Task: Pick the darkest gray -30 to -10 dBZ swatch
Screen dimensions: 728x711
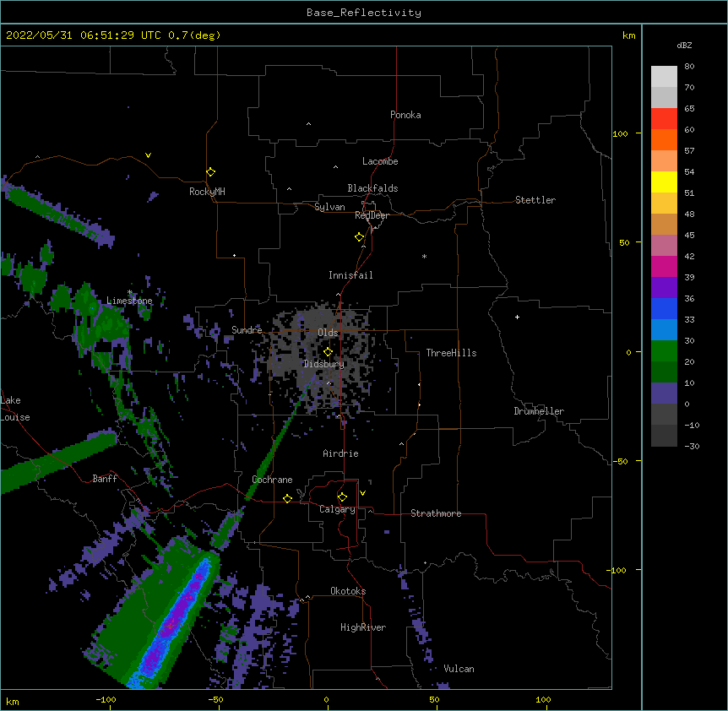Action: click(664, 436)
